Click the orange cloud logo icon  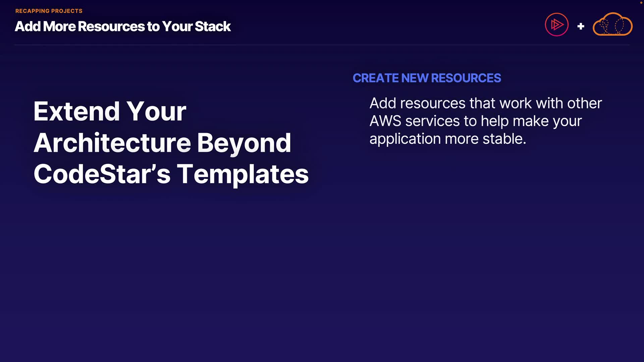pyautogui.click(x=612, y=24)
